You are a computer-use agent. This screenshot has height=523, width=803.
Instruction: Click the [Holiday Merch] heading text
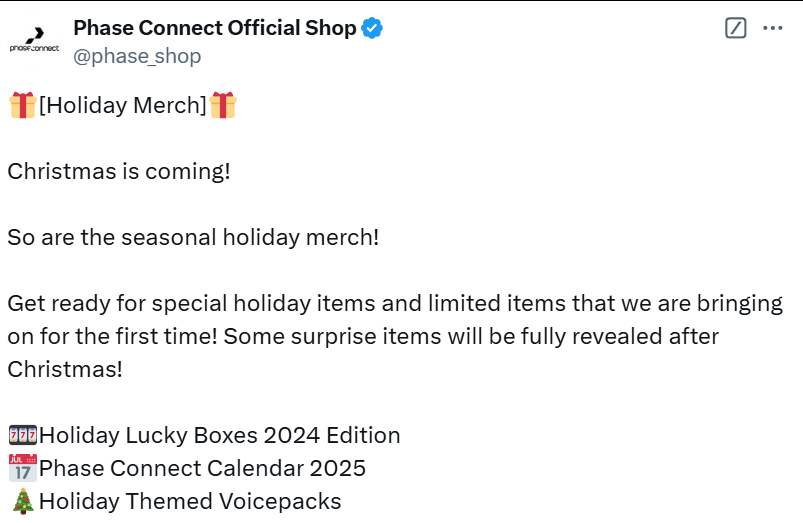tap(123, 106)
